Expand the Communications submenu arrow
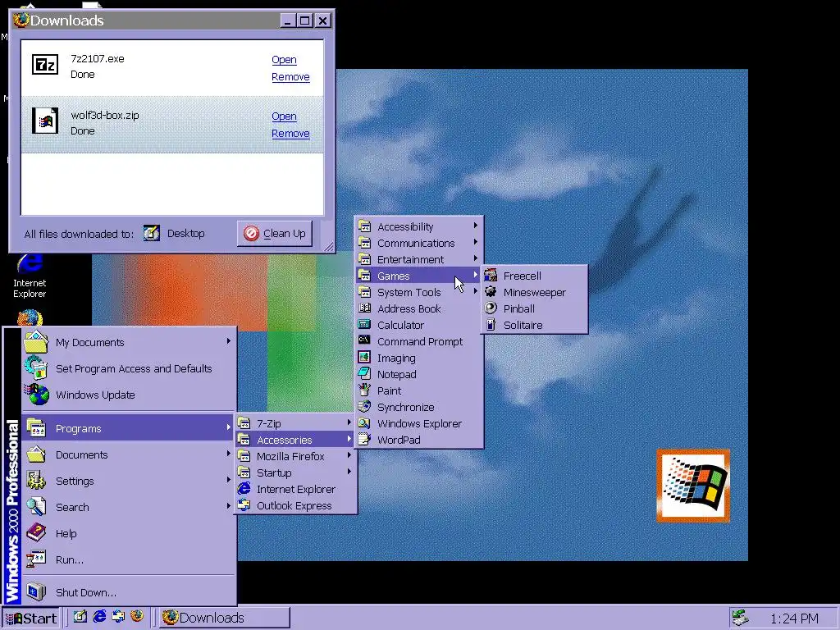 click(475, 242)
